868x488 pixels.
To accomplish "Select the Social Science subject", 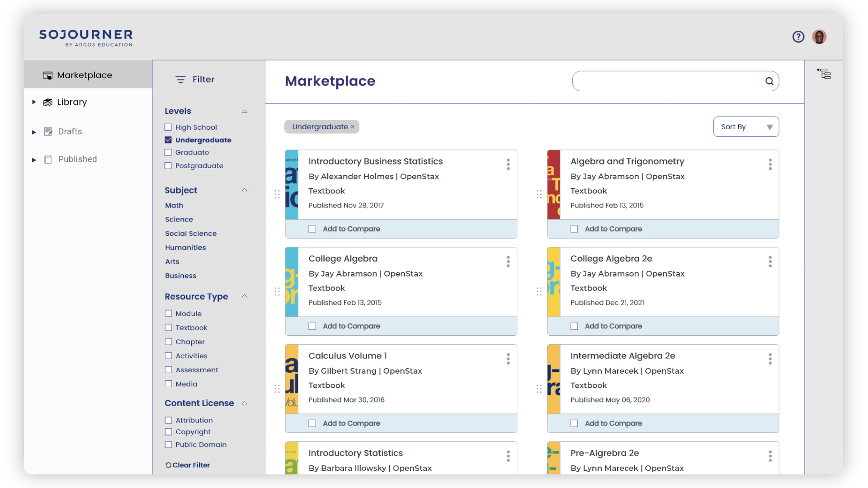I will pos(191,233).
